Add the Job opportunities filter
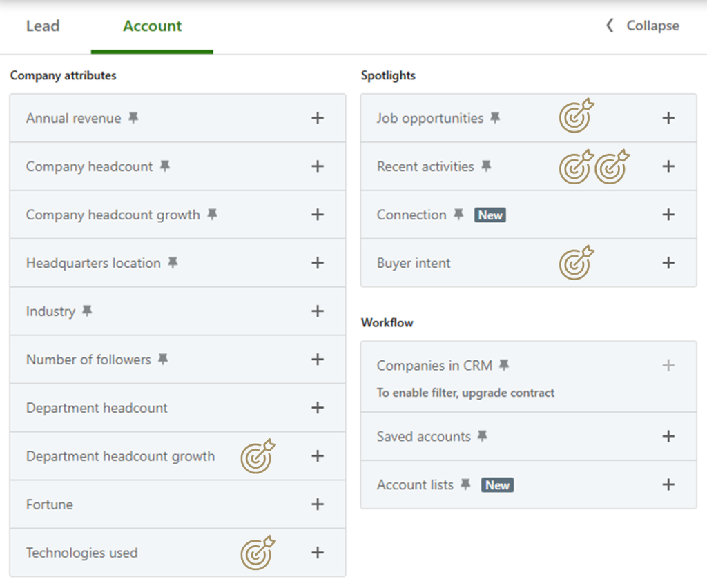 668,118
